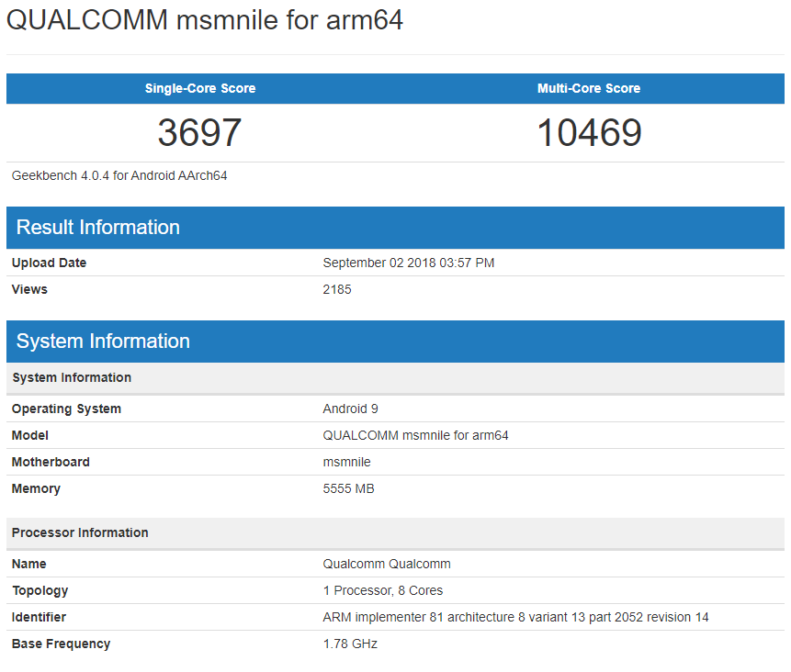The height and width of the screenshot is (672, 791).
Task: Click the QUALCOMM msmnile for arm64 page title
Action: click(204, 20)
